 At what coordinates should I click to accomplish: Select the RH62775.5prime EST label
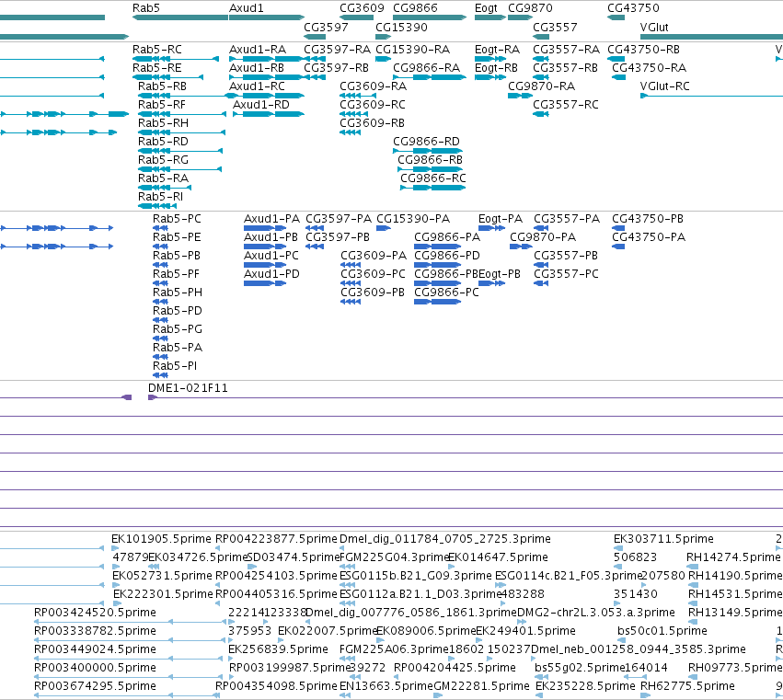click(687, 686)
